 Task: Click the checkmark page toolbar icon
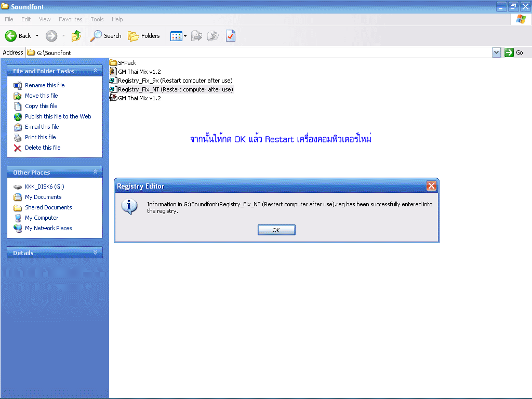pyautogui.click(x=230, y=36)
